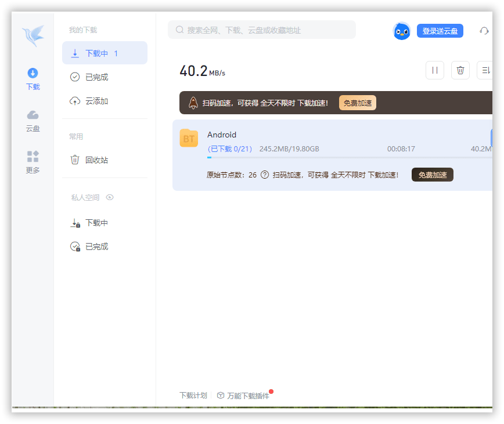The image size is (504, 424).
Task: Open the list sort options button
Action: pos(485,70)
